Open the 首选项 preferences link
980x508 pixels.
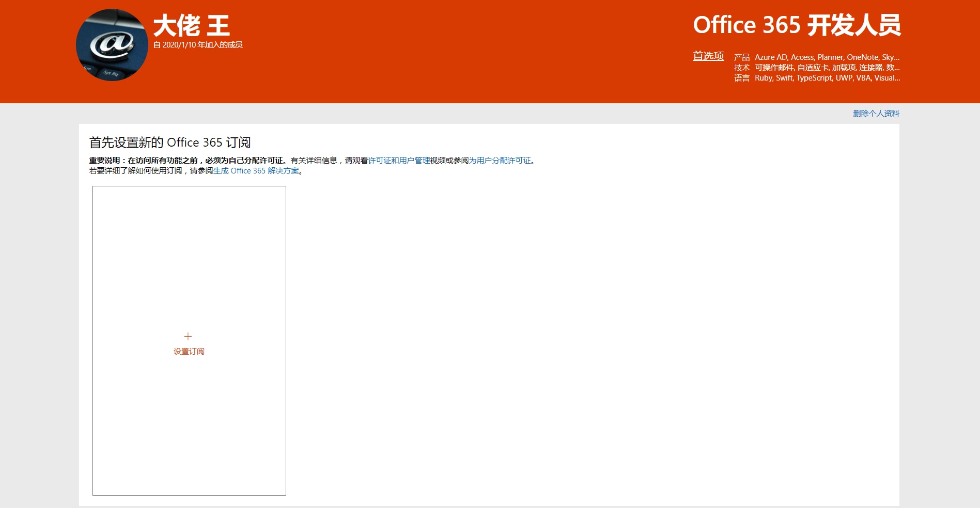coord(708,56)
